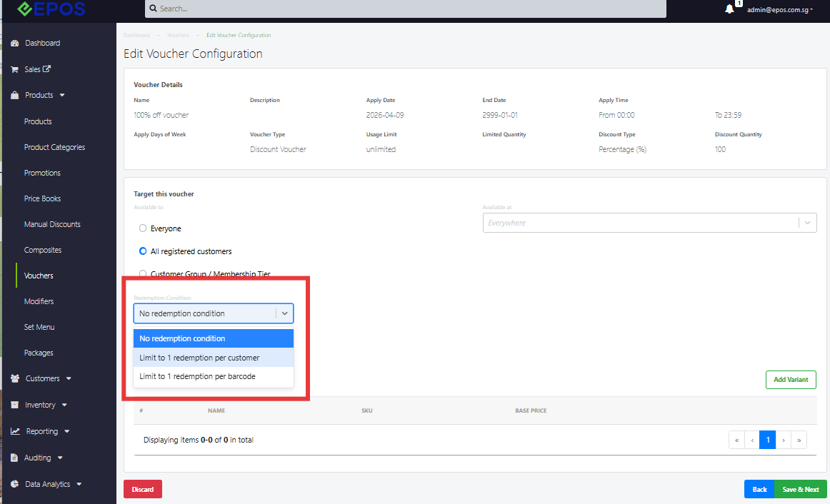
Task: Click the Save & Next button
Action: [800, 489]
